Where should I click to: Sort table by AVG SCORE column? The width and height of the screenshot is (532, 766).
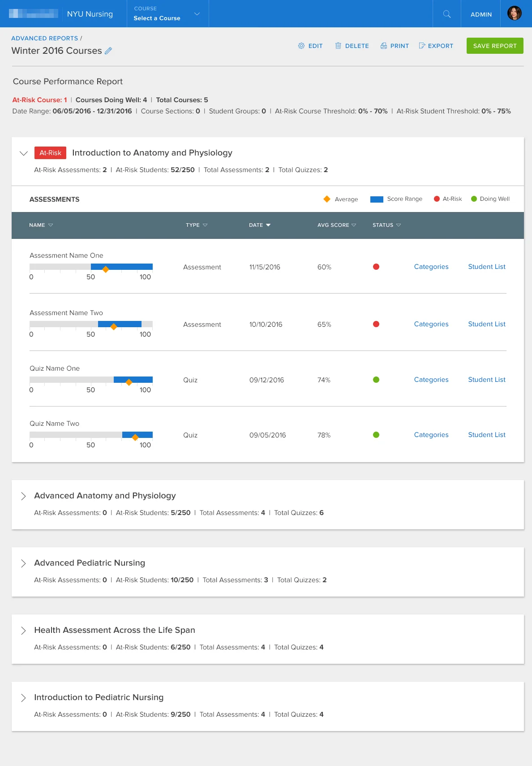(x=337, y=225)
